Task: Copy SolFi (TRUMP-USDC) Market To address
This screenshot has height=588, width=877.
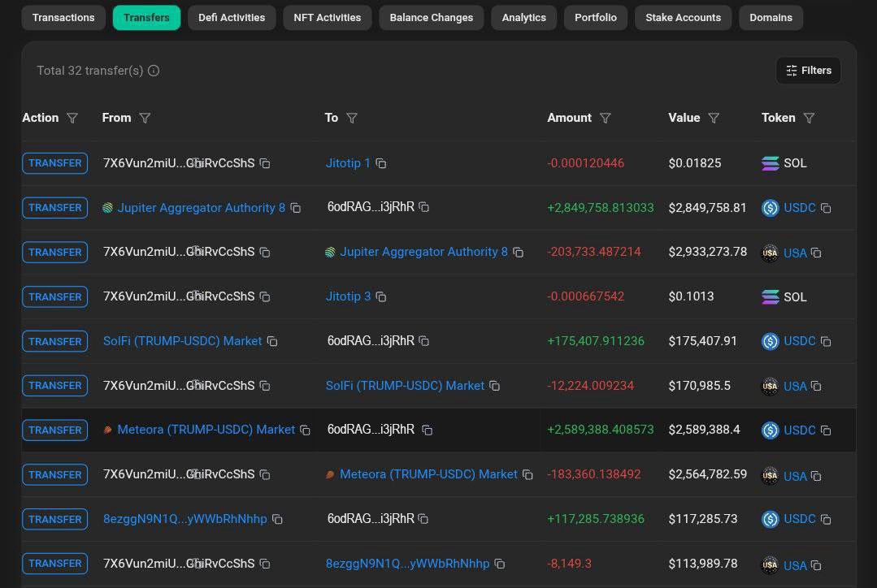Action: coord(494,386)
